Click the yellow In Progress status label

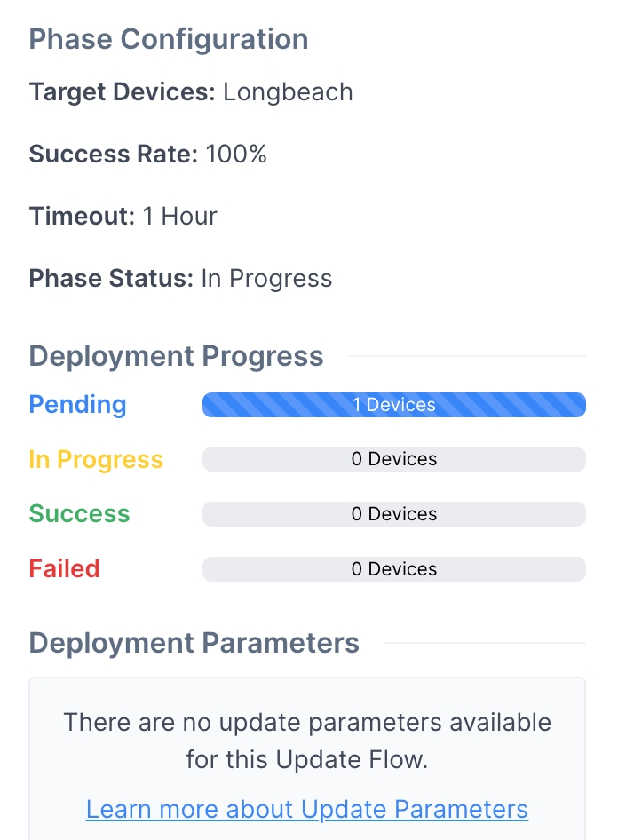(96, 459)
